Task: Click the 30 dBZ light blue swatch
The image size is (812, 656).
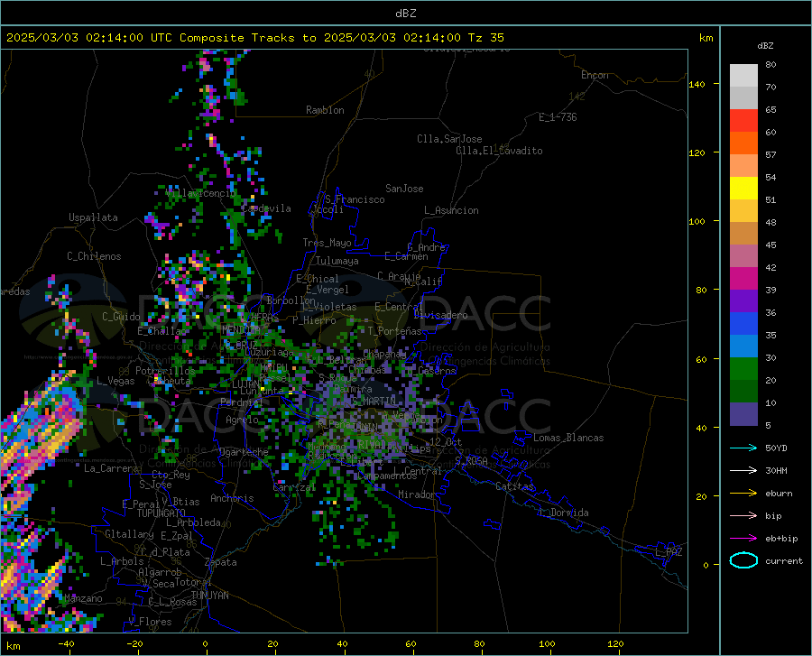Action: [x=743, y=346]
